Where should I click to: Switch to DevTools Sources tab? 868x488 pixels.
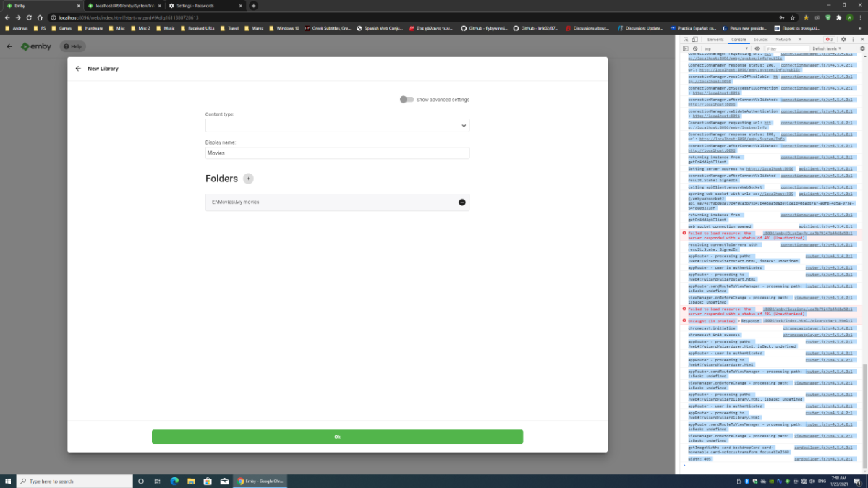(x=761, y=39)
